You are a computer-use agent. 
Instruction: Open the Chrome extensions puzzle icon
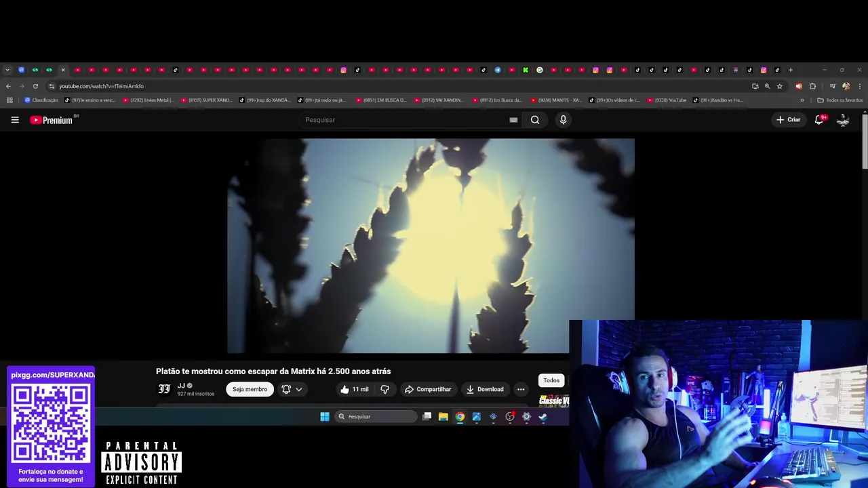pyautogui.click(x=812, y=86)
